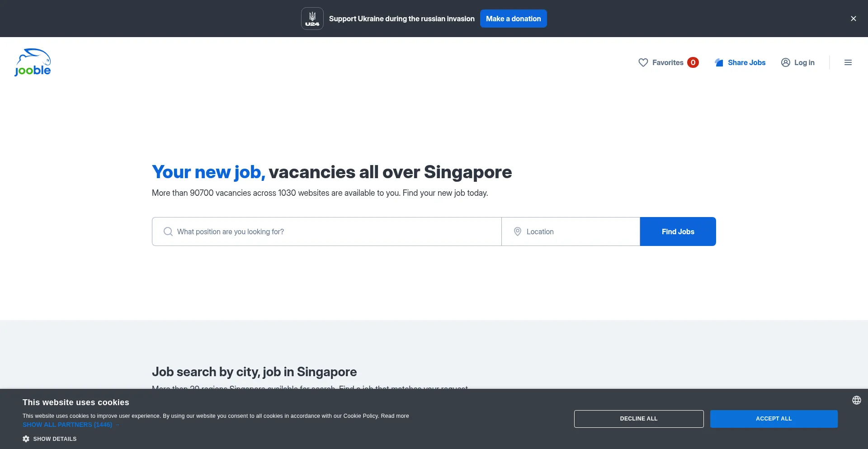Screen dimensions: 868x449
Task: Click the user profile icon beside Log in
Action: [785, 62]
